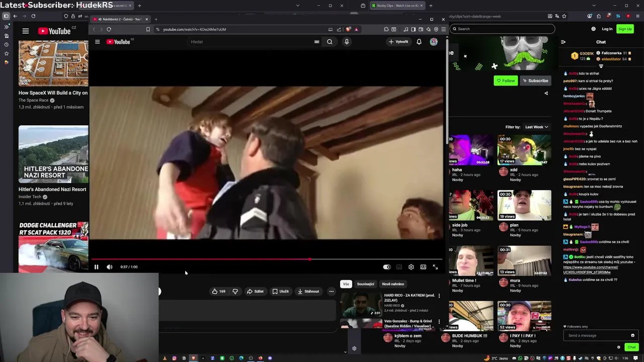Subscribe to the Novby channel on Kick
Screen dimensions: 644x362
(x=535, y=80)
